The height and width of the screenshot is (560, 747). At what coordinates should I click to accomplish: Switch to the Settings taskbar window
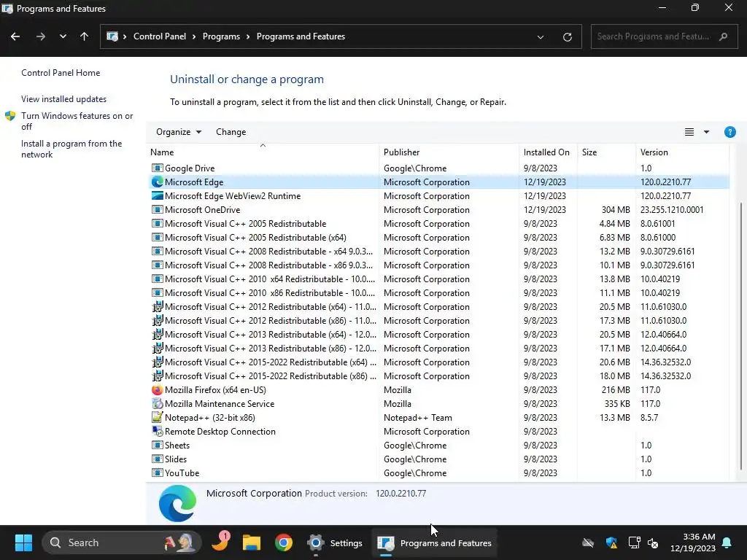(335, 542)
